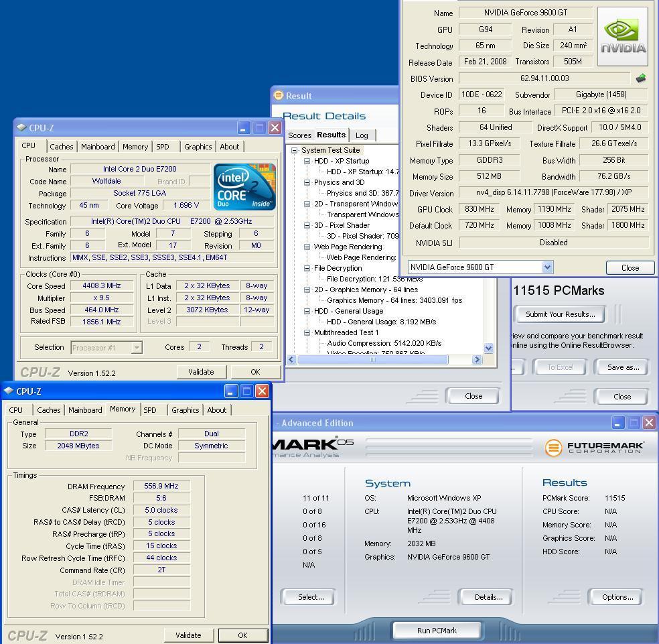Minimize the PCMark05 Advanced Edition window
The width and height of the screenshot is (659, 644).
[x=617, y=423]
